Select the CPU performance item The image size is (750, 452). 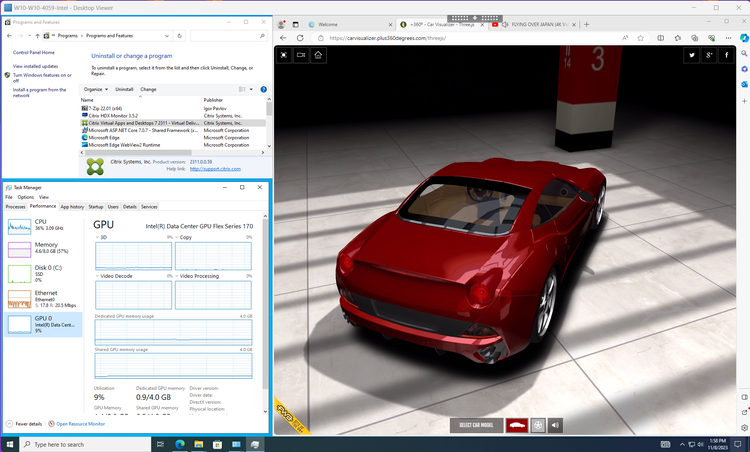click(x=43, y=226)
